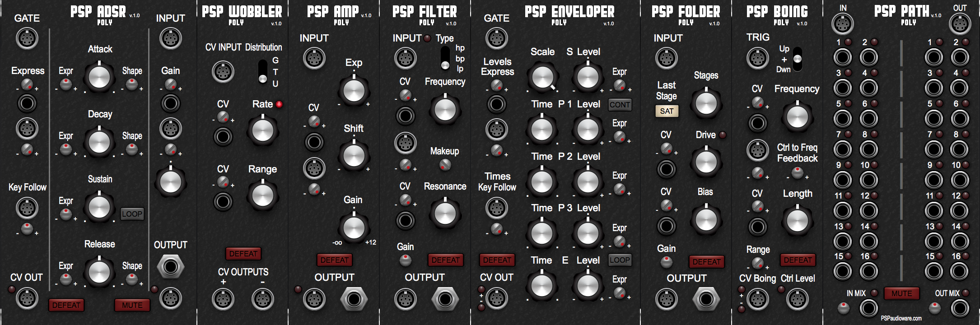Toggle the Enveloper CONT button
Screen dimensions: 980x325
[620, 105]
